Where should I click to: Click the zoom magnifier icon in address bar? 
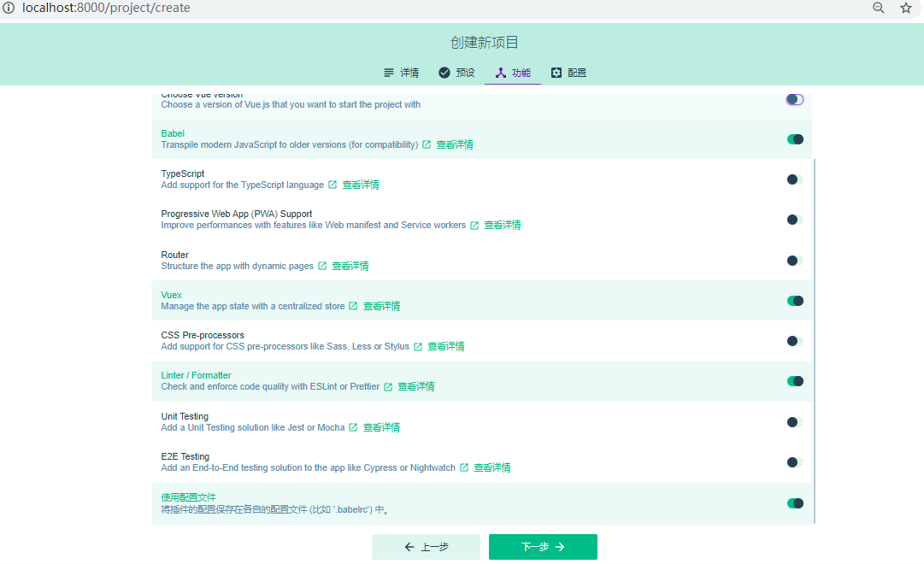click(878, 8)
